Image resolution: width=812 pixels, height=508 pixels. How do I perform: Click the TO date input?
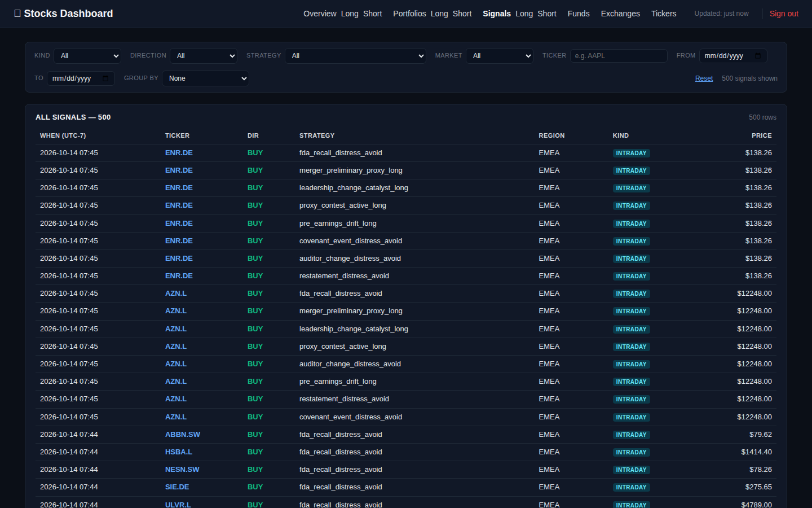pyautogui.click(x=81, y=78)
